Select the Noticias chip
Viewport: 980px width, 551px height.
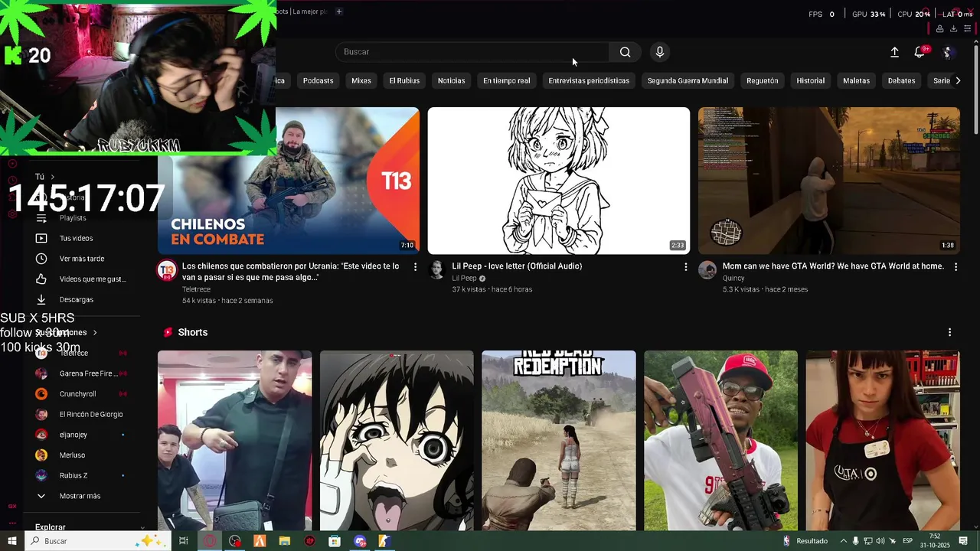(451, 80)
